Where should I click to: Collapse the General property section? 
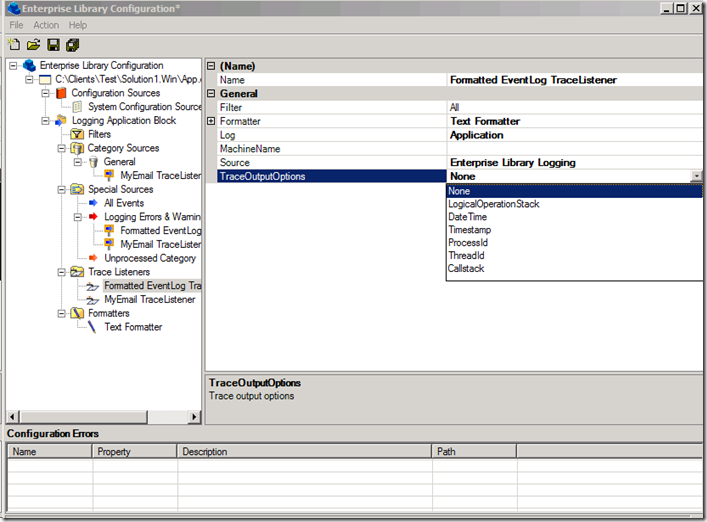[x=211, y=93]
